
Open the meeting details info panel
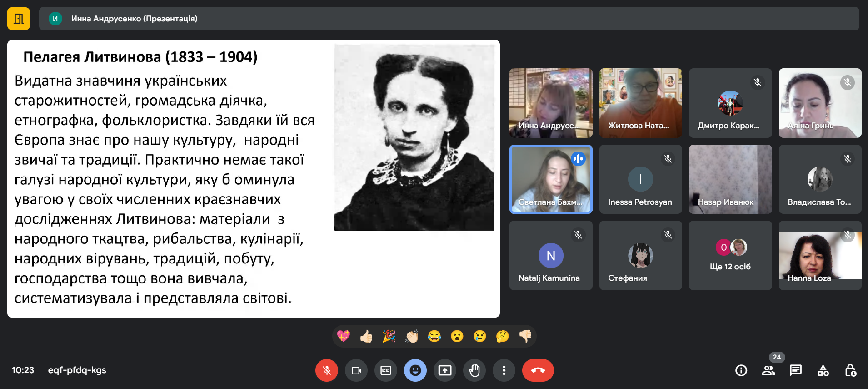point(741,370)
